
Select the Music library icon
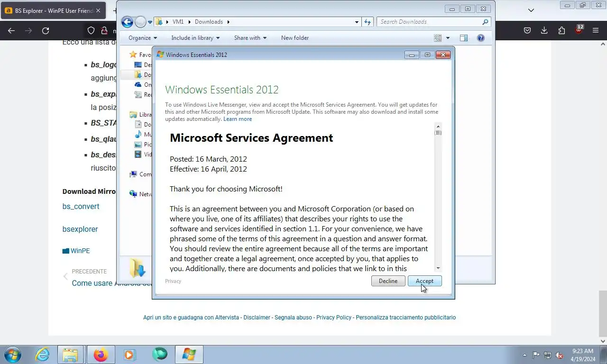point(138,135)
